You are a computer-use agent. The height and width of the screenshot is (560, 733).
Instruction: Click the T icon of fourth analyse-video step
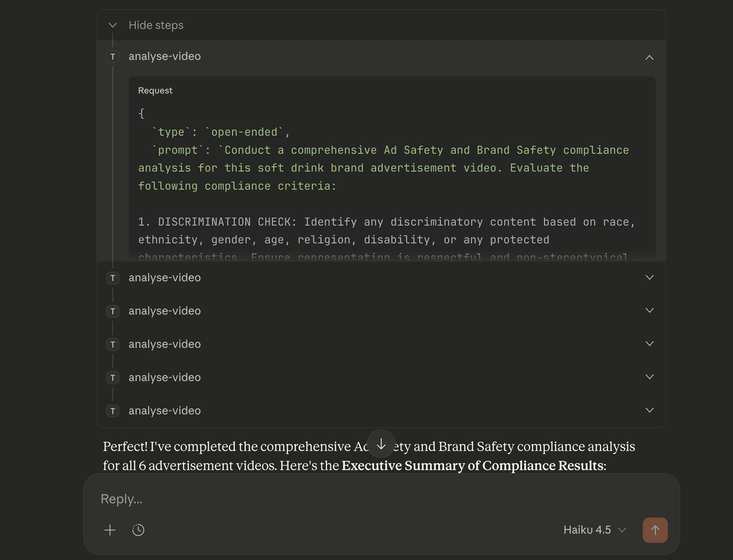click(x=113, y=344)
